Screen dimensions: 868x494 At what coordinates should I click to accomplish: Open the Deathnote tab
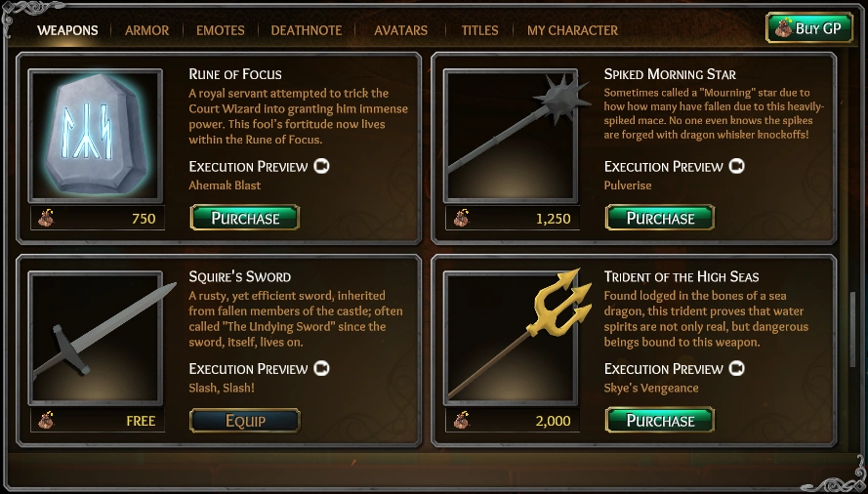coord(307,30)
